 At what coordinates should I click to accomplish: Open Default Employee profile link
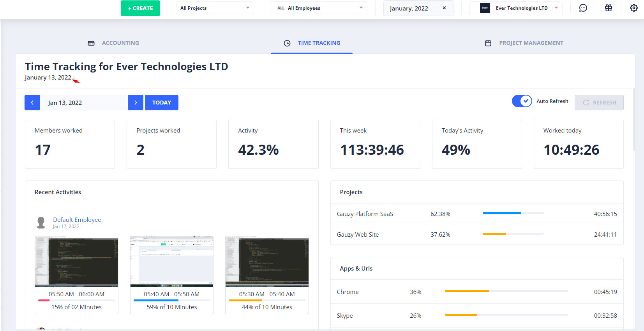click(77, 219)
